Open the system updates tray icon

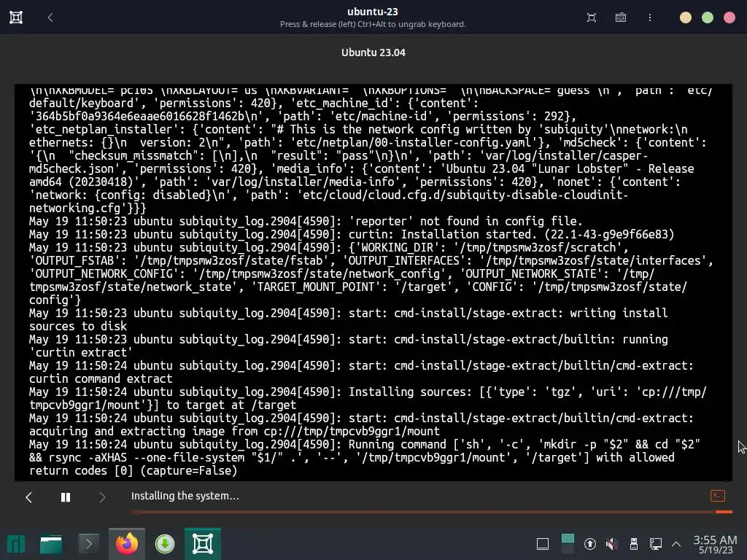click(x=589, y=544)
